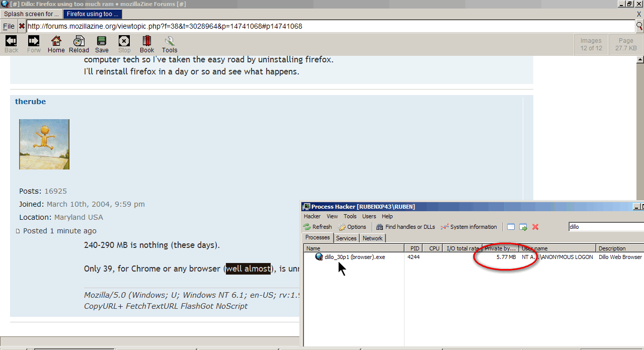Click the tab bar X close-tab button
This screenshot has width=644, height=350.
click(x=639, y=14)
